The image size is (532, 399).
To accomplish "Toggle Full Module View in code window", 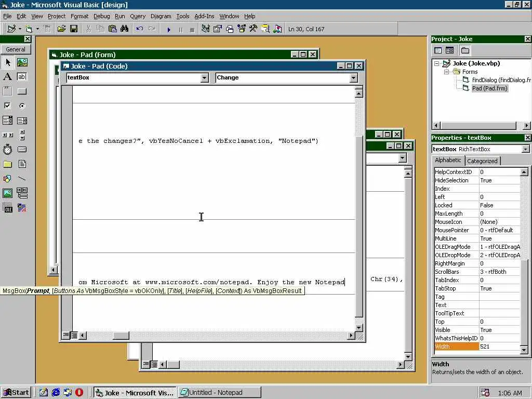I will tap(74, 336).
